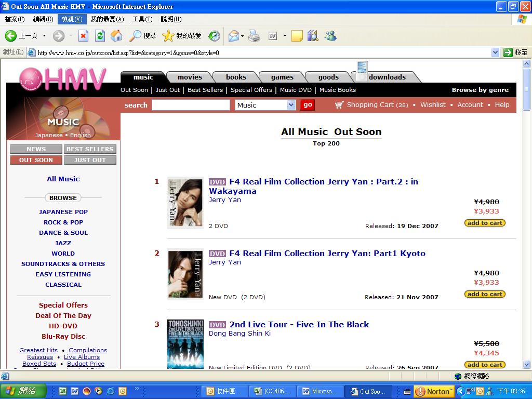Viewport: 532px width, 399px height.
Task: Open the Research books icon
Action: (x=313, y=36)
